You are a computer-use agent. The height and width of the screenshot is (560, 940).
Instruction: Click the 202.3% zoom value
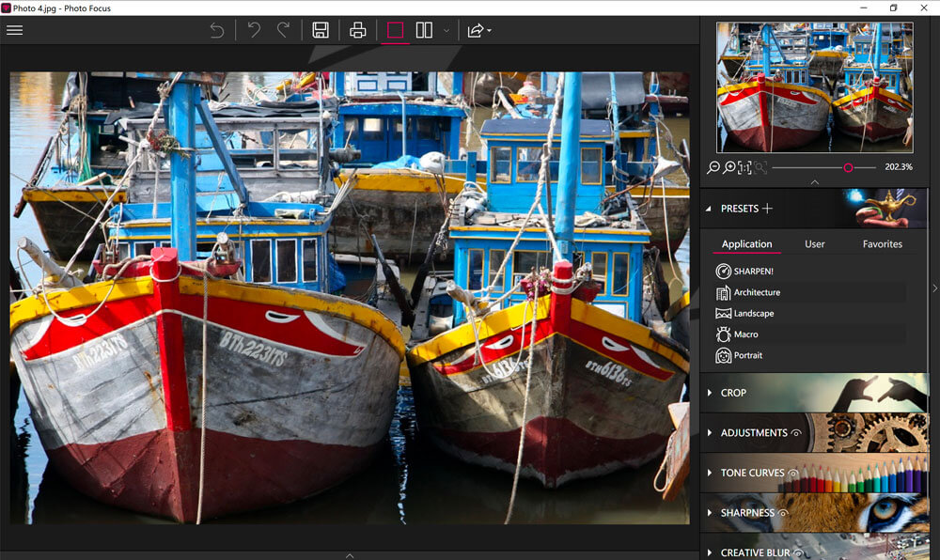tap(898, 167)
